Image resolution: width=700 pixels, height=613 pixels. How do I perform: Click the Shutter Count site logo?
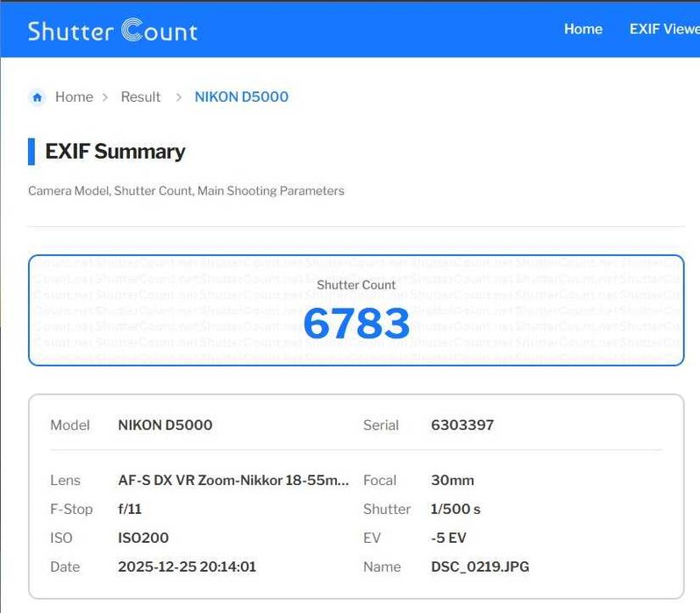pos(112,31)
